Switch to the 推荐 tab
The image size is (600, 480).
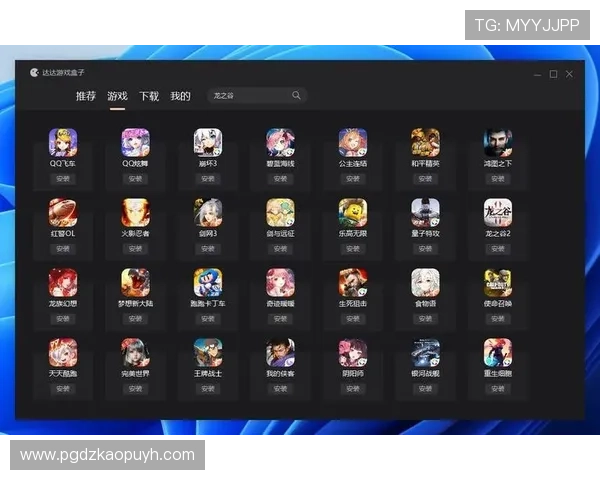click(x=86, y=96)
